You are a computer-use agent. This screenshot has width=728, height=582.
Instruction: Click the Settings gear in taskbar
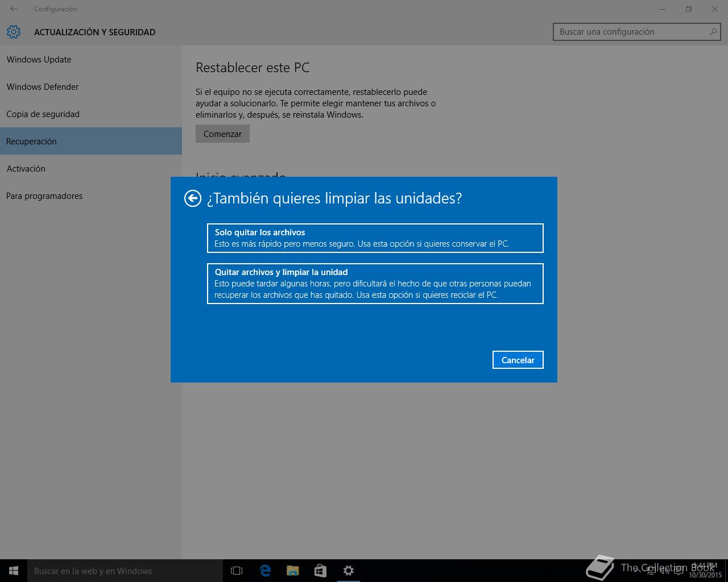(x=349, y=571)
